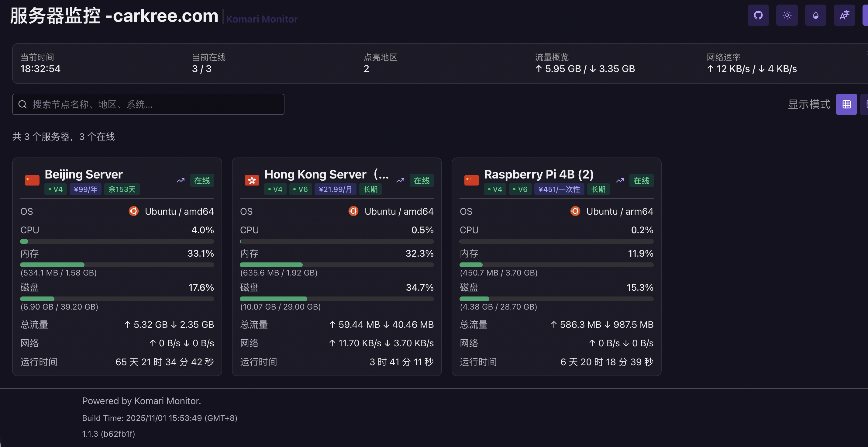This screenshot has width=868, height=447.
Task: Click the ¥451/一次性 price tag
Action: tap(559, 189)
